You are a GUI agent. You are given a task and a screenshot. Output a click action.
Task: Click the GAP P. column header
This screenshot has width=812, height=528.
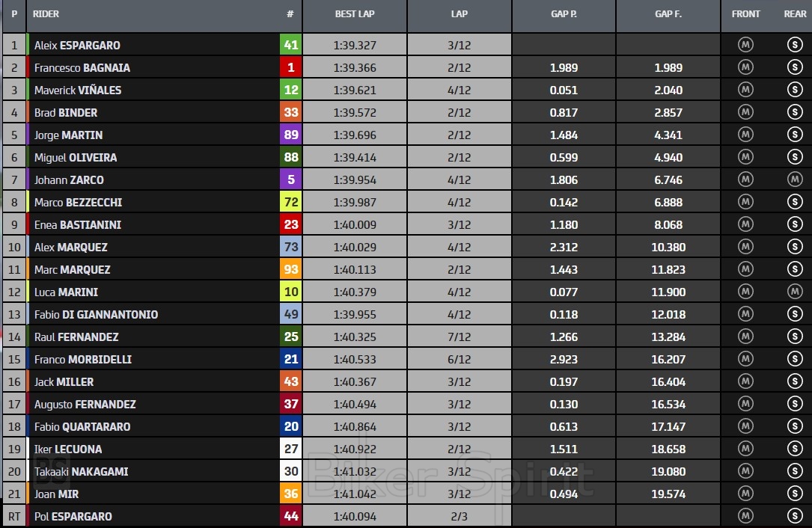tap(563, 14)
